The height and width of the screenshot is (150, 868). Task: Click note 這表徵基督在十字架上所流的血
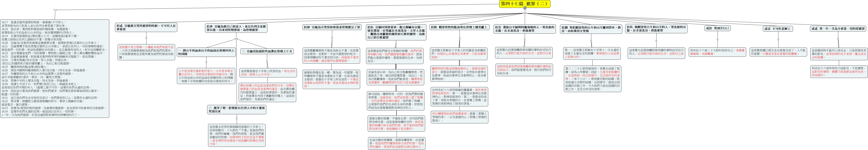(x=268, y=73)
